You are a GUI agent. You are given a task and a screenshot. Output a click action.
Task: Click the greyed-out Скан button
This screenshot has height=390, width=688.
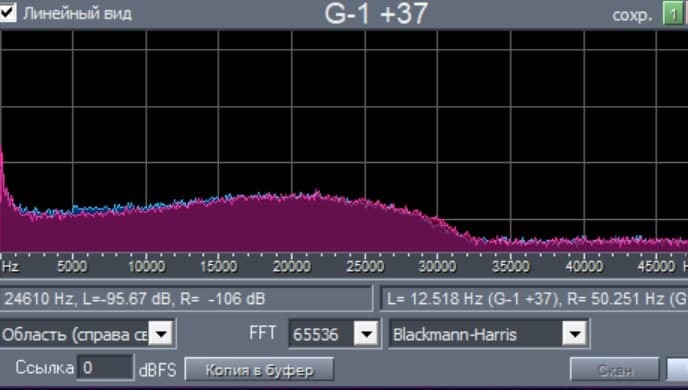[614, 370]
